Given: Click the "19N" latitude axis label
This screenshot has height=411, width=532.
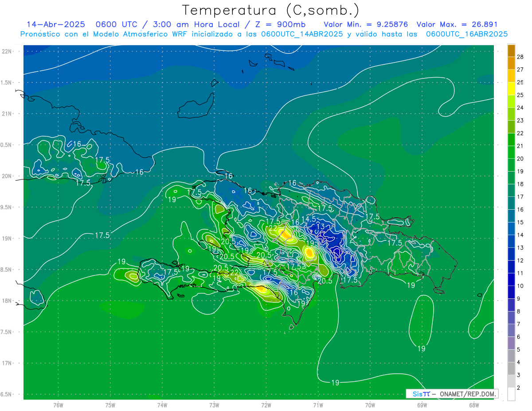Looking at the screenshot, I should pos(8,239).
